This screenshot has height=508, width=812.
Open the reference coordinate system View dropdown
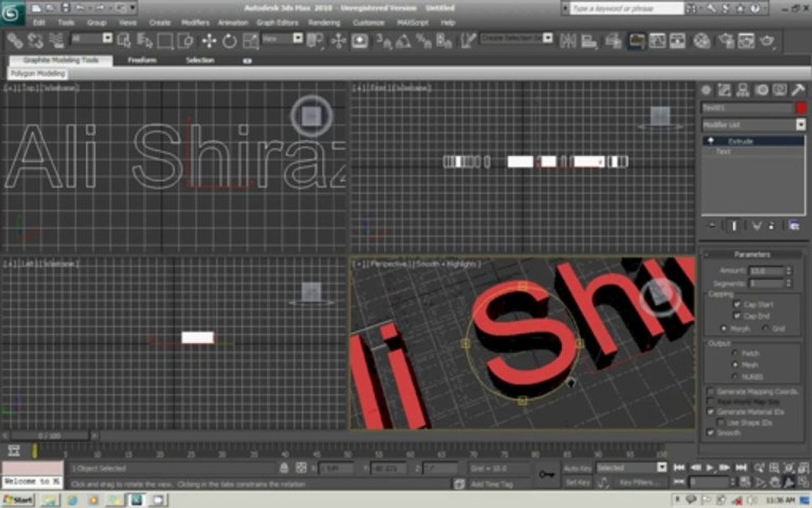(282, 38)
